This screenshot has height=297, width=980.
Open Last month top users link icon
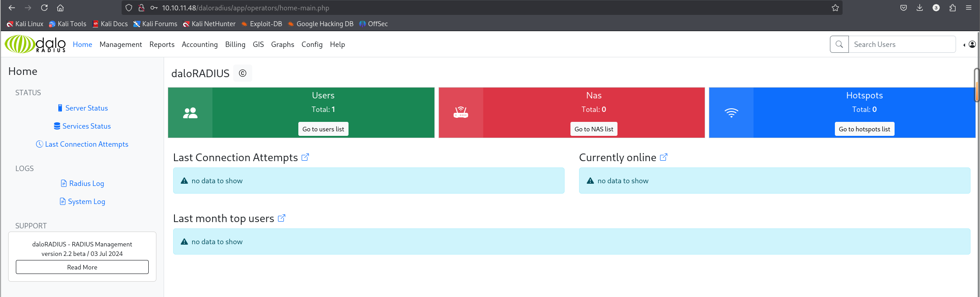click(x=282, y=218)
